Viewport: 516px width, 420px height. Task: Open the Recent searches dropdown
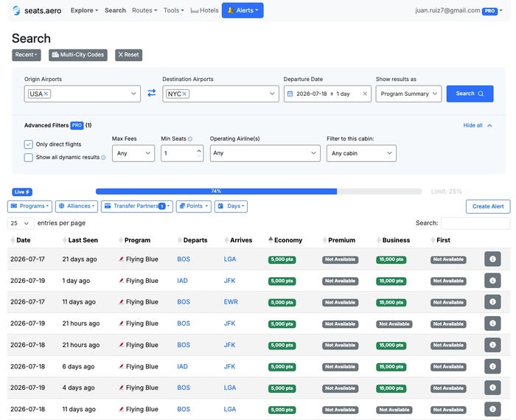pos(27,55)
